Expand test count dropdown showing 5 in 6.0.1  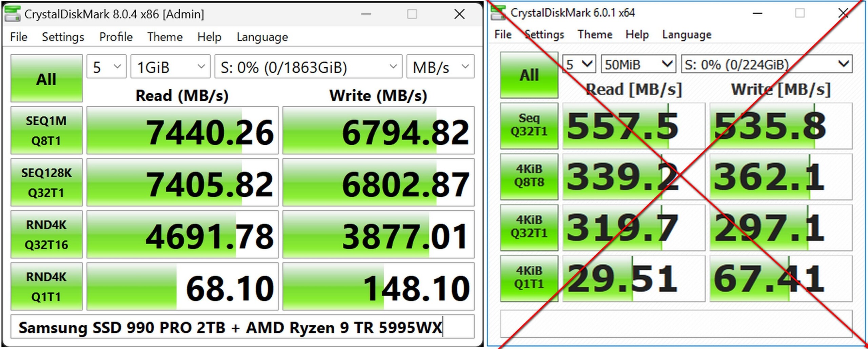click(x=579, y=64)
